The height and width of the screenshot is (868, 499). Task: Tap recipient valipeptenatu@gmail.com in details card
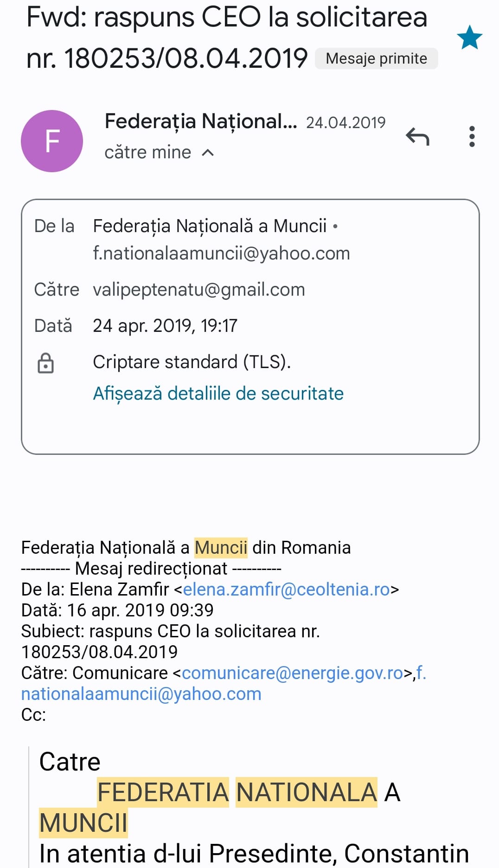point(198,290)
